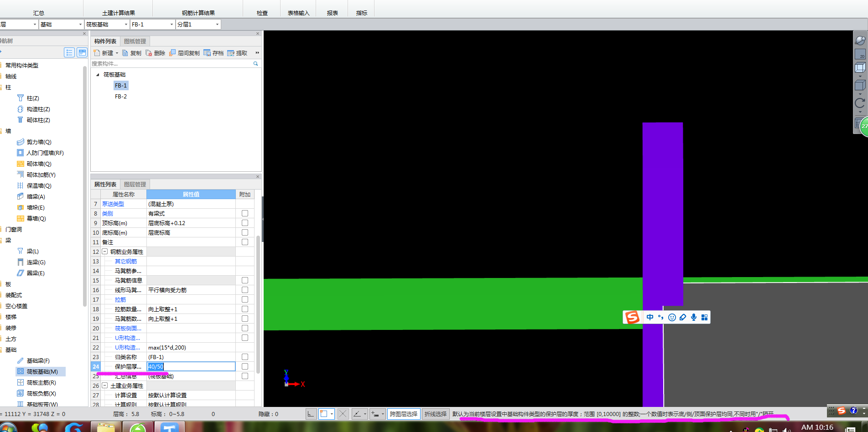Click the 复制 (Copy) component button
Screen dimensions: 868x432
coord(132,53)
